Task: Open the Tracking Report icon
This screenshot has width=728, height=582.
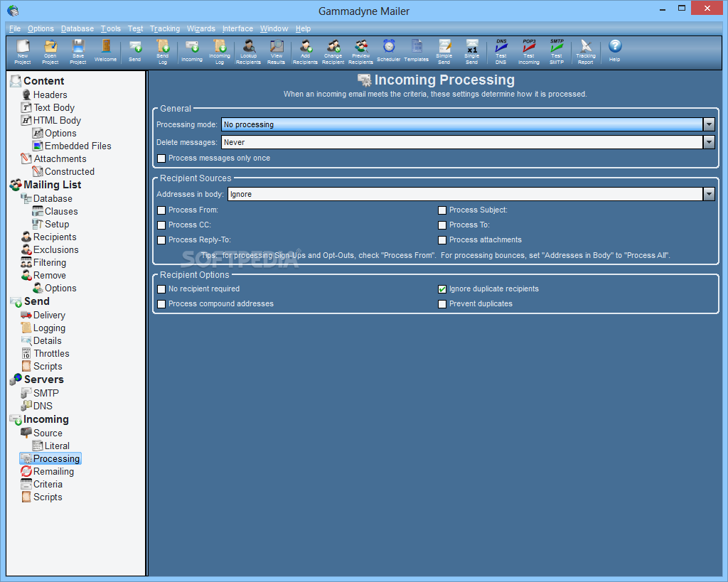Action: click(586, 51)
